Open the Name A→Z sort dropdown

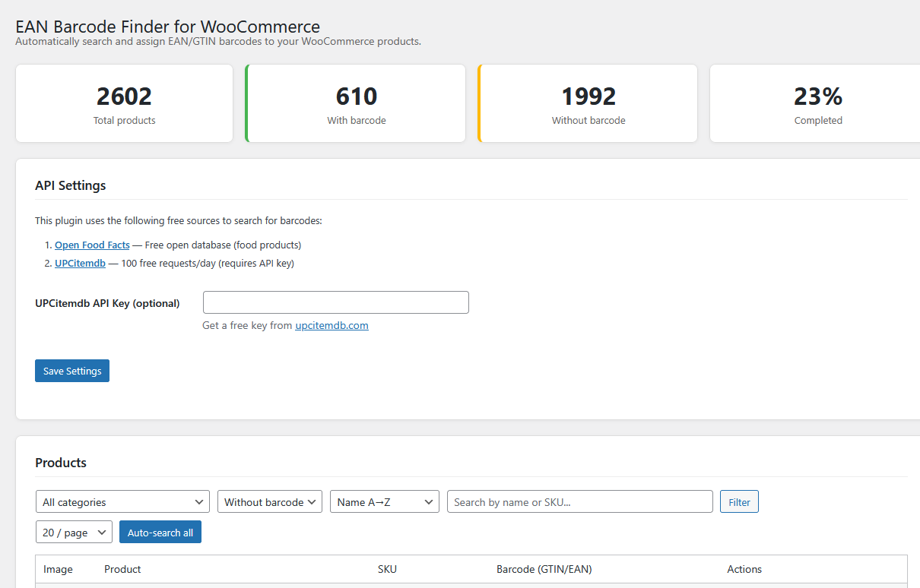pos(385,502)
